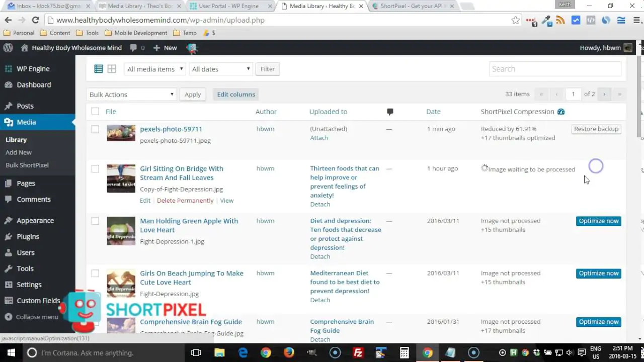Image resolution: width=644 pixels, height=362 pixels.
Task: Check the Girl Sitting On Bridge row
Action: [95, 169]
